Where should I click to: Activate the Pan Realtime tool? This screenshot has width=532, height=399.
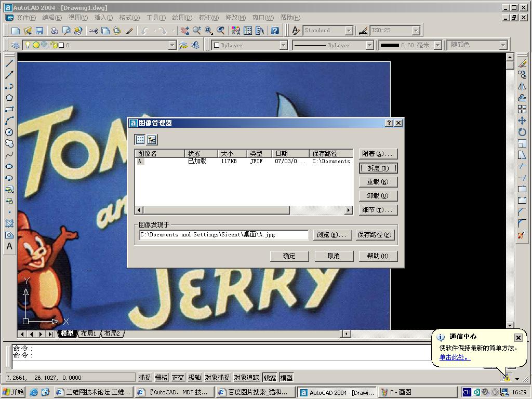[x=184, y=31]
